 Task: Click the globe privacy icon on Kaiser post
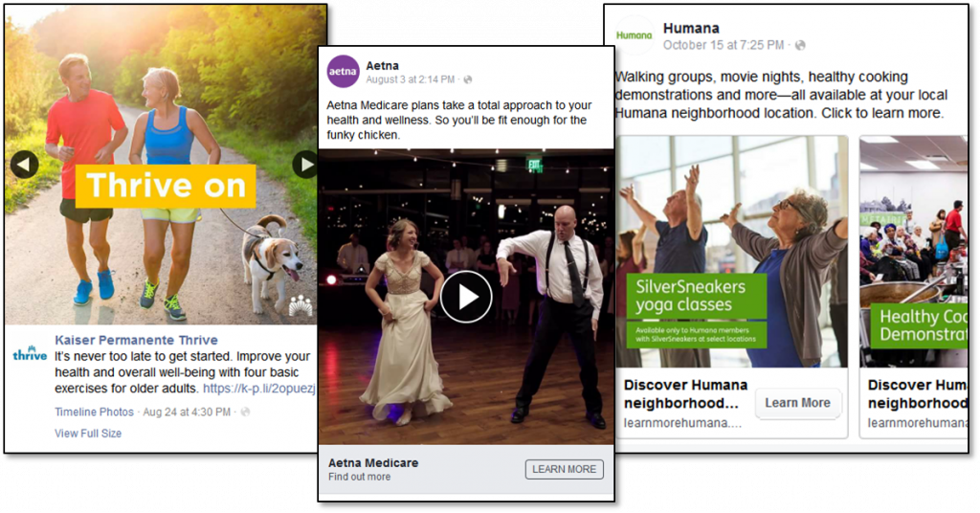click(x=245, y=412)
